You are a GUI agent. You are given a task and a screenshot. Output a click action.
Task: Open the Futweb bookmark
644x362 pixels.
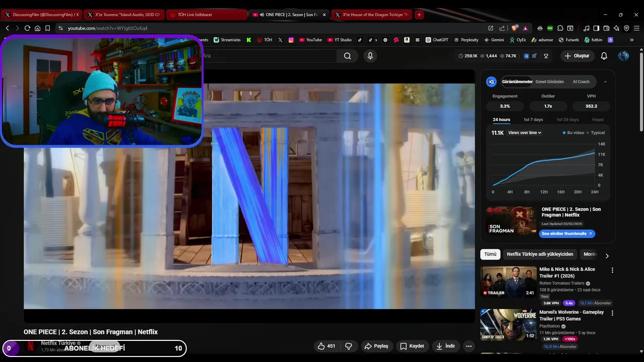tap(569, 40)
